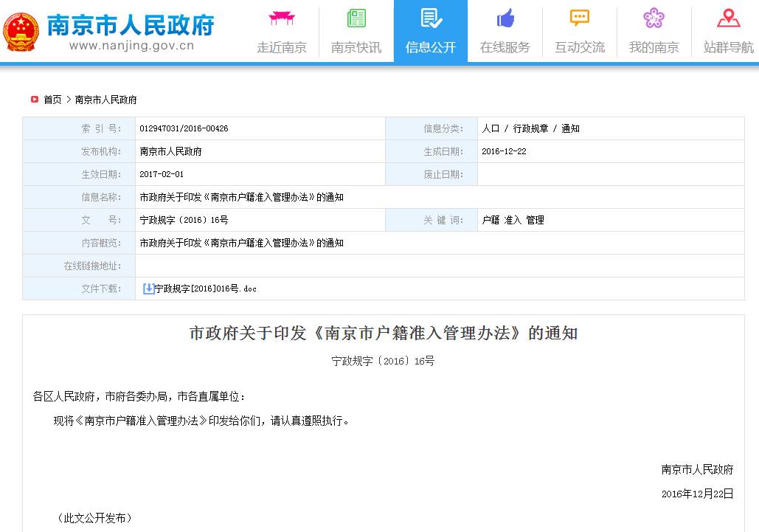759x532 pixels.
Task: Go to 首页 breadcrumb link
Action: 53,100
